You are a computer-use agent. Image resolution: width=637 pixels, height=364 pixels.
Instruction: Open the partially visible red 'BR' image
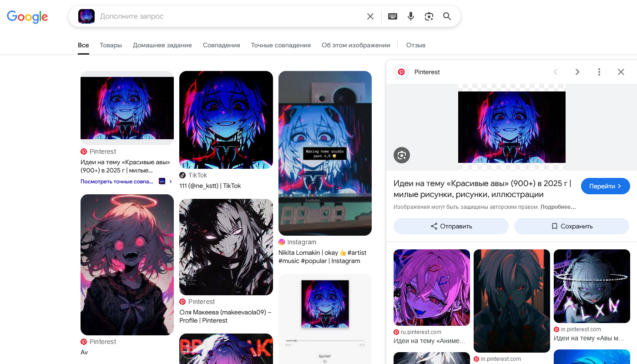coord(226,349)
